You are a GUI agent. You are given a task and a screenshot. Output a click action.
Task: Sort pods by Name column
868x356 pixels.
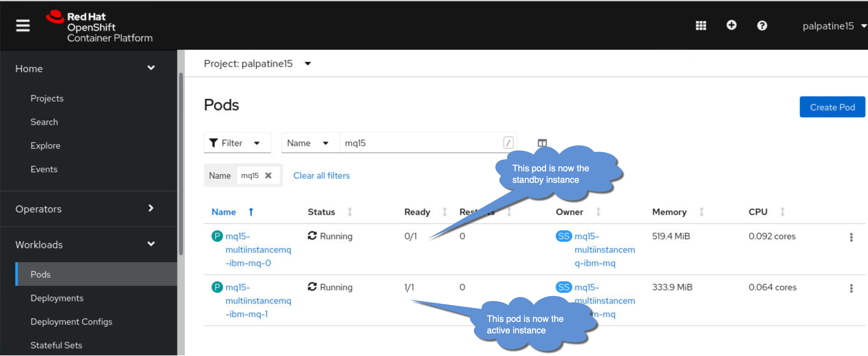[232, 212]
